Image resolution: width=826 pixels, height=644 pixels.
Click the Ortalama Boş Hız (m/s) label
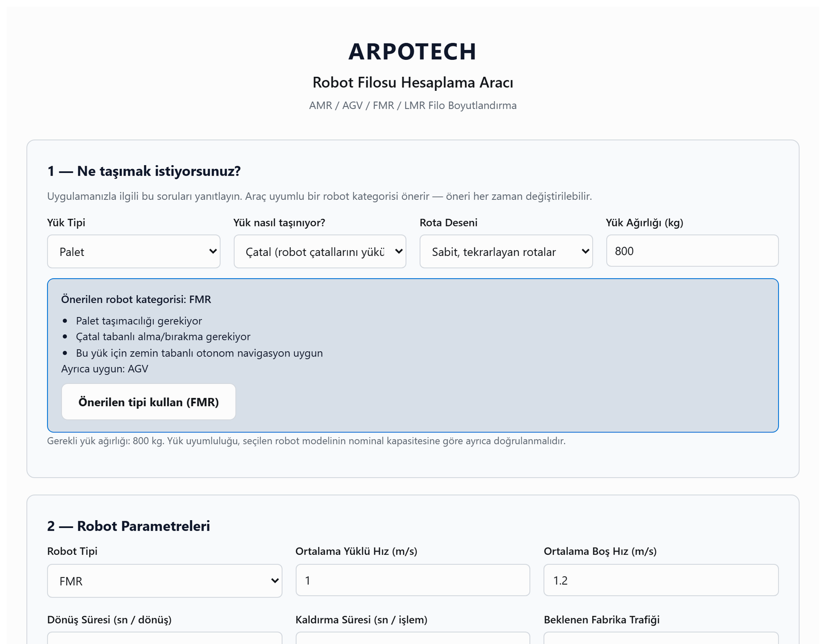600,551
